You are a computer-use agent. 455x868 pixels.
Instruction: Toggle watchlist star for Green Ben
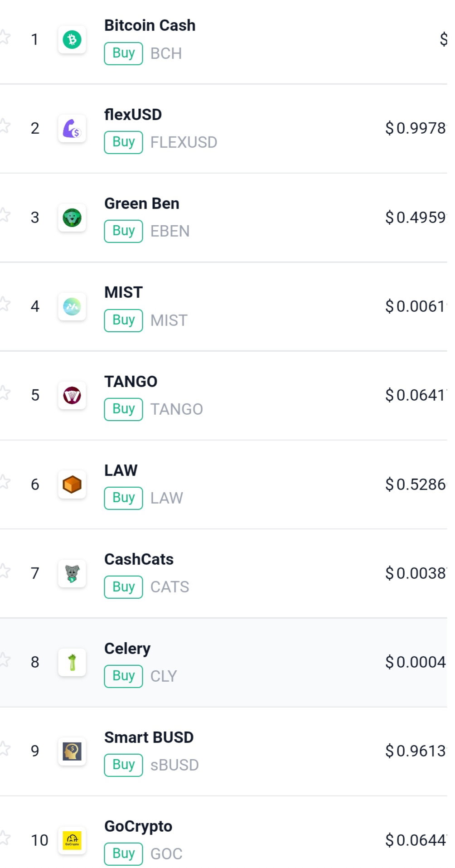click(4, 214)
